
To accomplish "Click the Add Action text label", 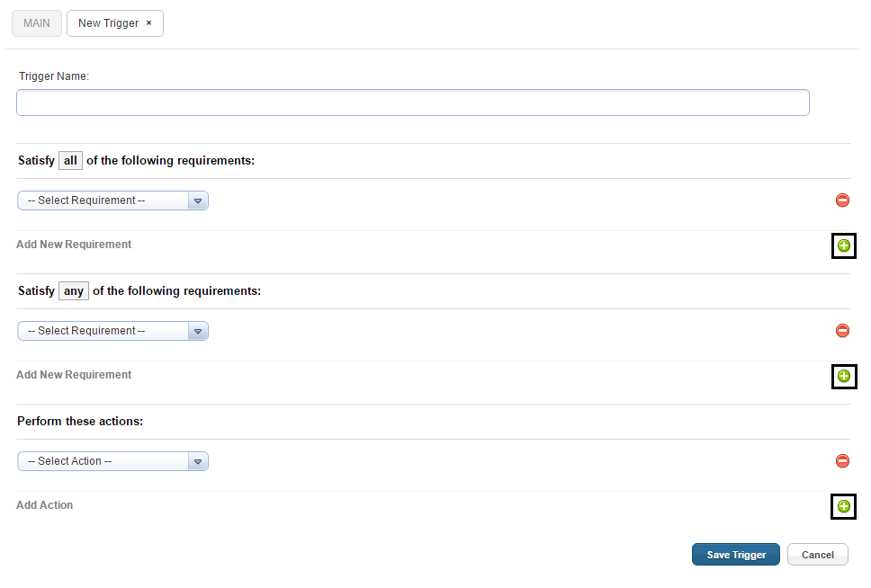I will coord(44,505).
